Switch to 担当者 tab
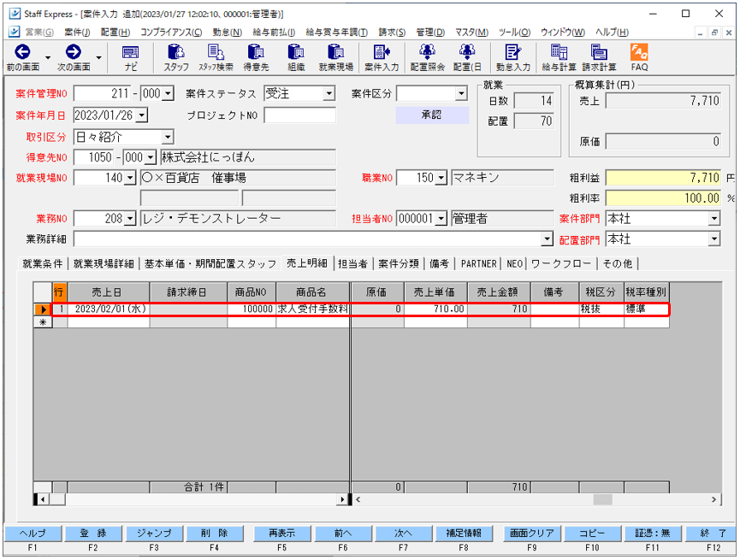The width and height of the screenshot is (740, 560). [x=352, y=263]
